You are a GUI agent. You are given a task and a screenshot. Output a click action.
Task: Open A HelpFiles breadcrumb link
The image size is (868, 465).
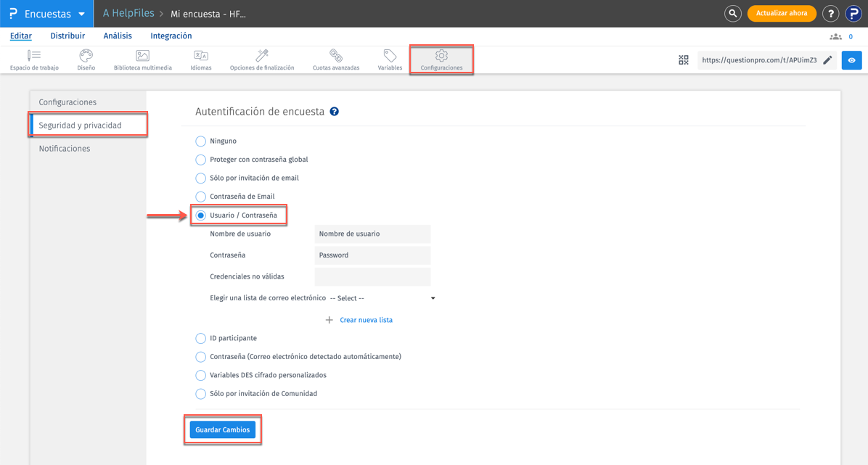pyautogui.click(x=128, y=13)
